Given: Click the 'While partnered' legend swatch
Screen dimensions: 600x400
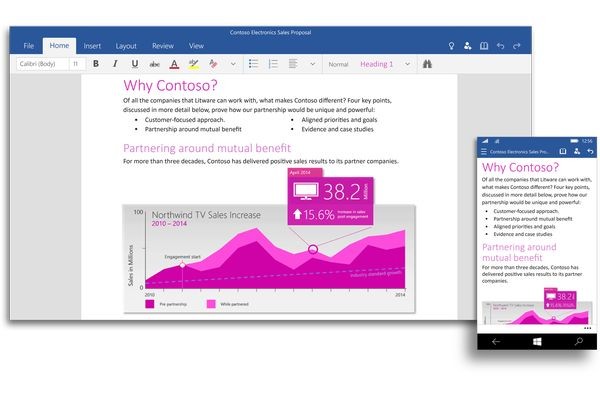Looking at the screenshot, I should 211,304.
